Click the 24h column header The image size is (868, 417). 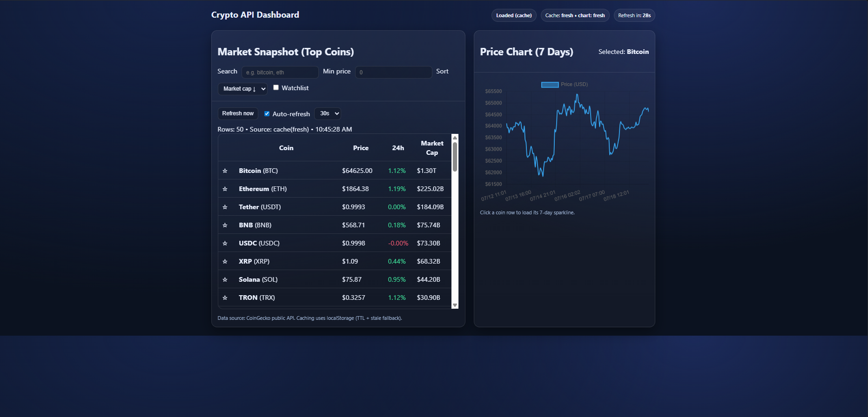coord(398,148)
